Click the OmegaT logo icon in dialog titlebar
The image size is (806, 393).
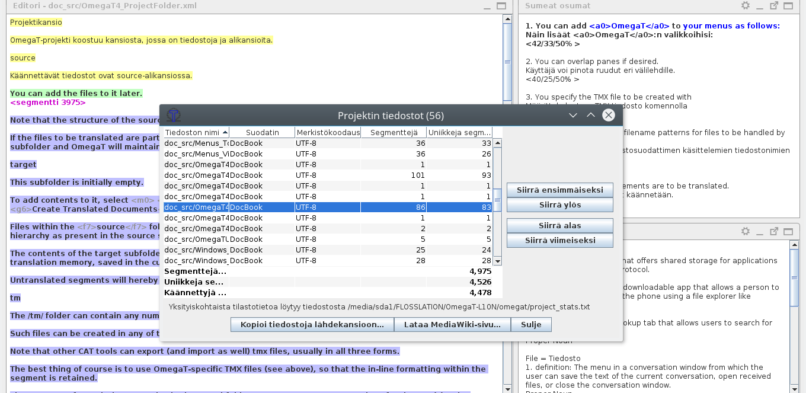coord(174,115)
